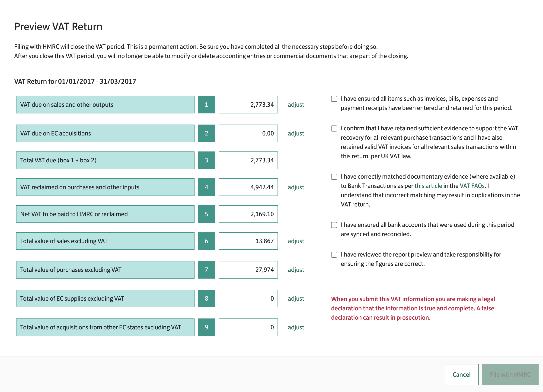543x392 pixels.
Task: Open the VAT FAQs link
Action: pos(472,186)
